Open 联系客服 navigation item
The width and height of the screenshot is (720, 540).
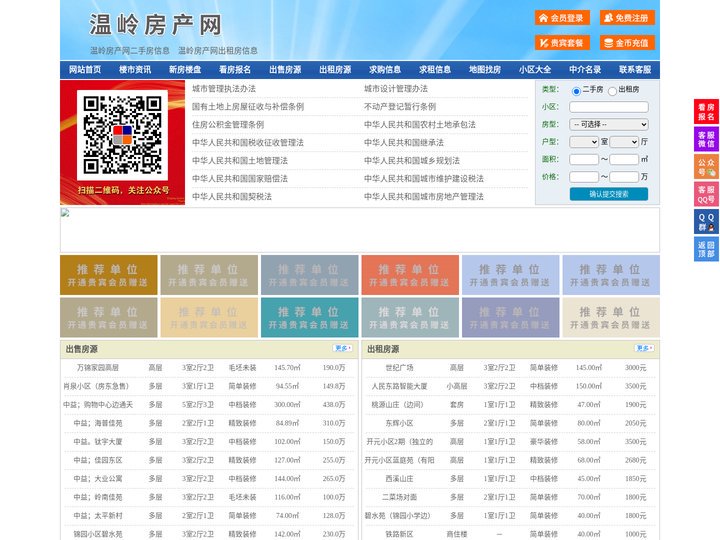pyautogui.click(x=635, y=70)
